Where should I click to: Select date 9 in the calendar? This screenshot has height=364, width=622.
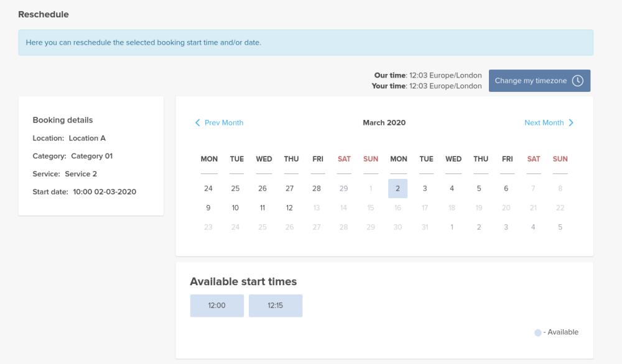(x=208, y=208)
